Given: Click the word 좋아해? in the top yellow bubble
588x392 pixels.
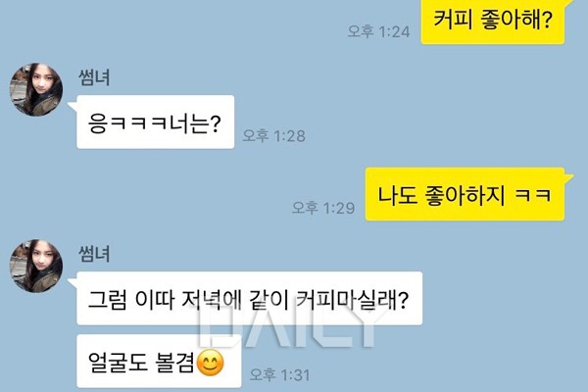Looking at the screenshot, I should 516,20.
